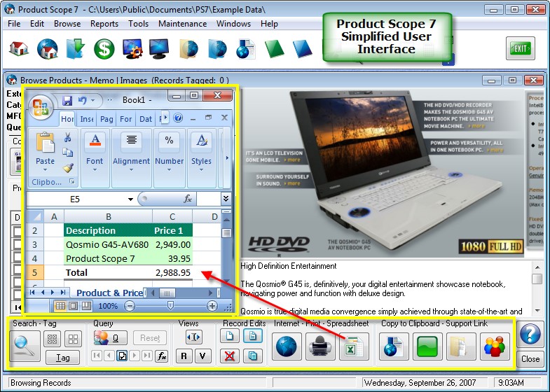
Task: Click the globe document Copy to Clipboard icon
Action: (394, 346)
